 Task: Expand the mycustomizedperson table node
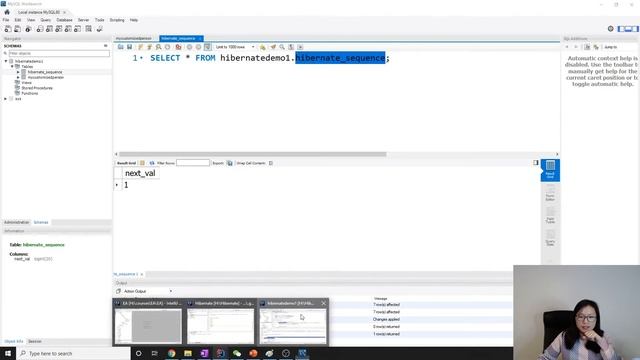click(18, 77)
